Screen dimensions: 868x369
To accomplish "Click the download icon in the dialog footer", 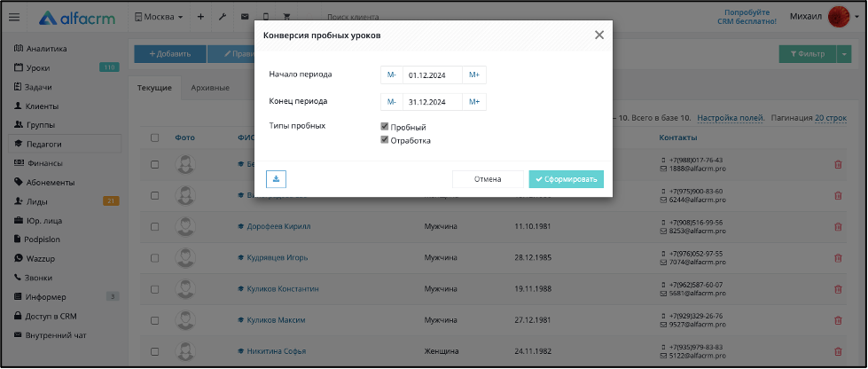I will point(276,179).
